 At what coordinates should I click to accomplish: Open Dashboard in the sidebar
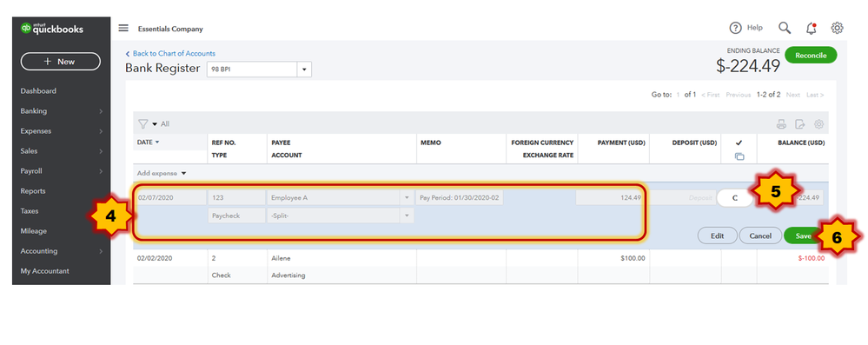point(38,91)
